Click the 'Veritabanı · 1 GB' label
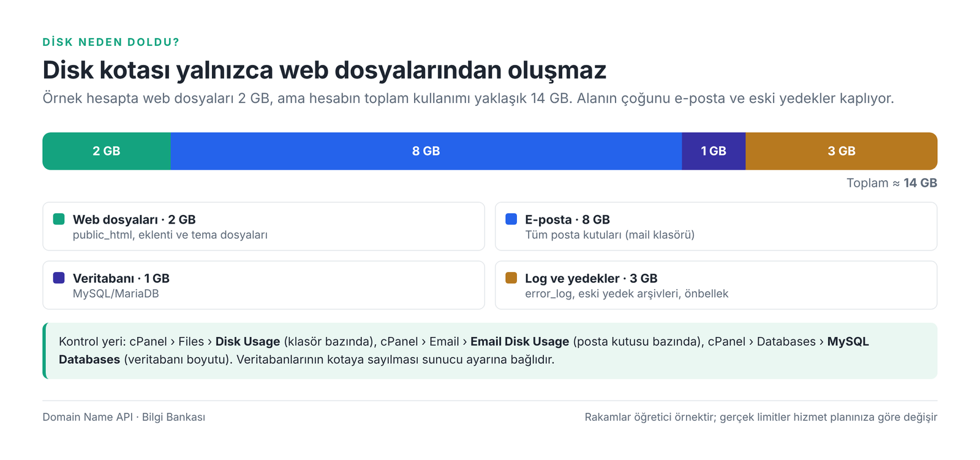Screen dimensions: 980x460 click(121, 278)
